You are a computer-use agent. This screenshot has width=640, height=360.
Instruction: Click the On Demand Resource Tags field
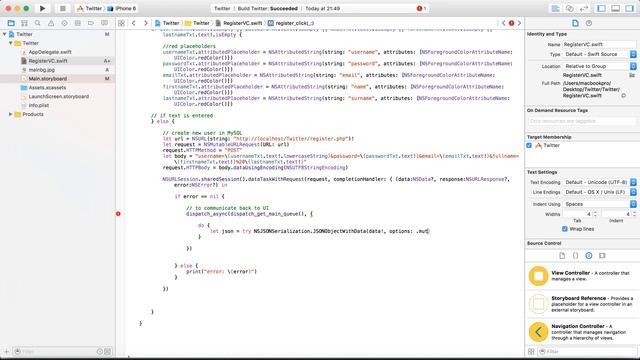[582, 121]
